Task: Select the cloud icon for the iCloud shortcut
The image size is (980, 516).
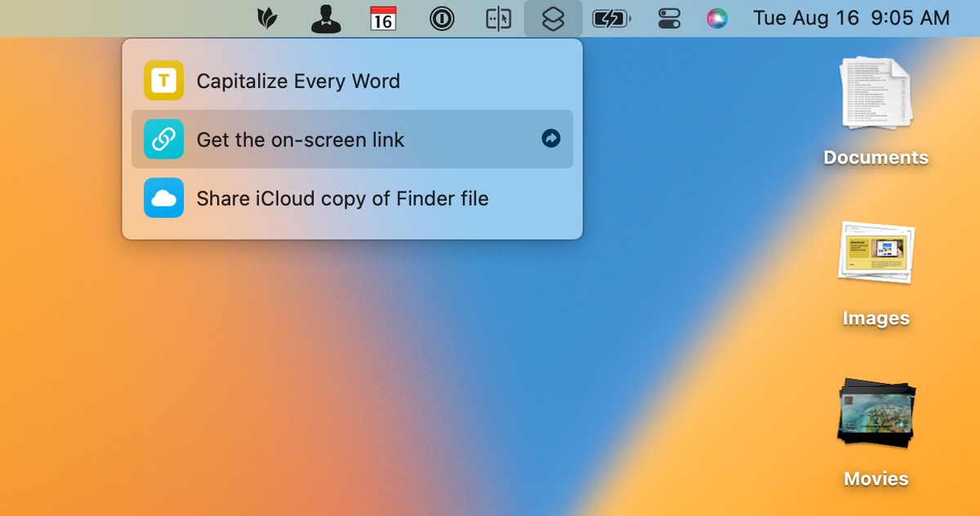Action: tap(163, 198)
